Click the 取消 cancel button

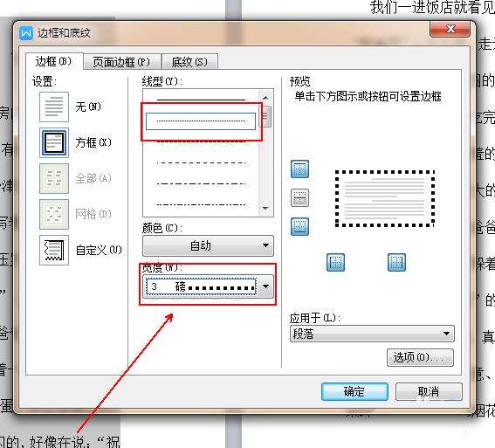pos(429,392)
